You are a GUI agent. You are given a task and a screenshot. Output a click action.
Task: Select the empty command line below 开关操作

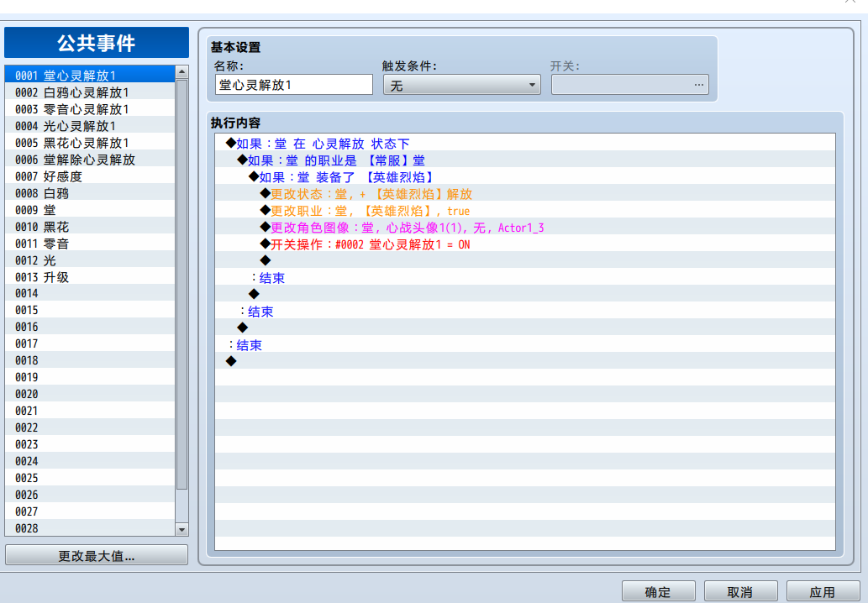(525, 260)
